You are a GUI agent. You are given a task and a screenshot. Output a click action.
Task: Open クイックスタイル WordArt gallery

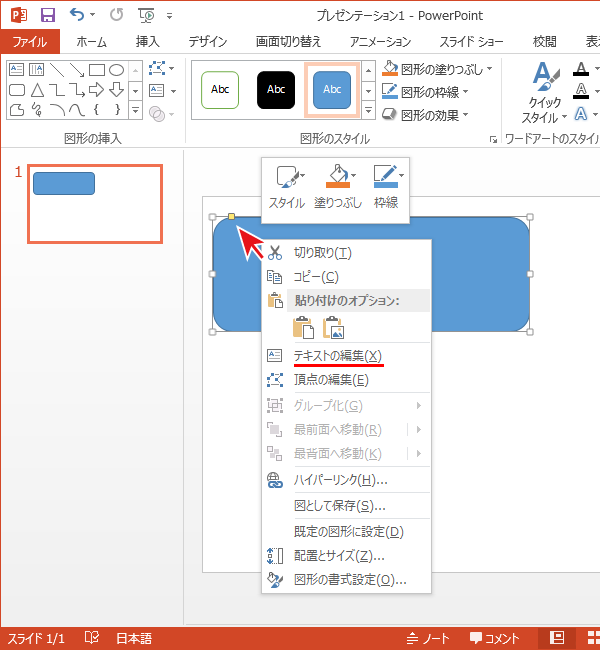pyautogui.click(x=546, y=91)
